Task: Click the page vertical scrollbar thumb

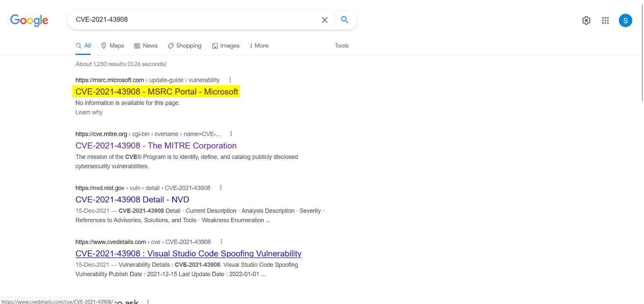Action: [x=642, y=52]
